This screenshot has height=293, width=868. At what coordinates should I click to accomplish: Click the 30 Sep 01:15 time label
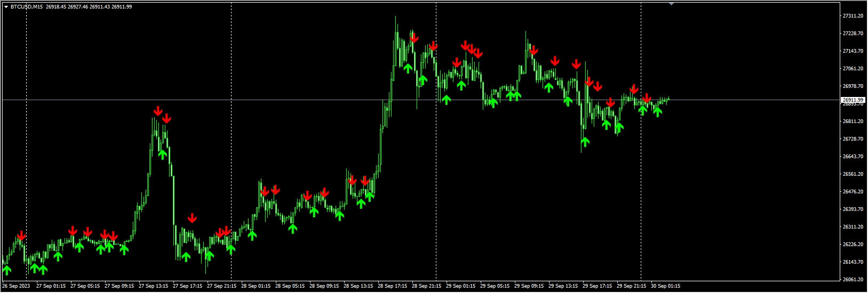tap(666, 286)
